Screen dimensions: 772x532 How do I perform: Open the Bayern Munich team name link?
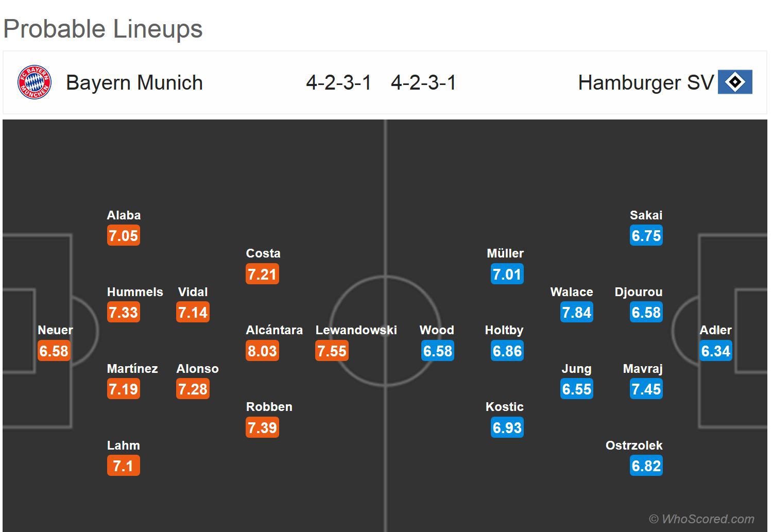point(134,82)
